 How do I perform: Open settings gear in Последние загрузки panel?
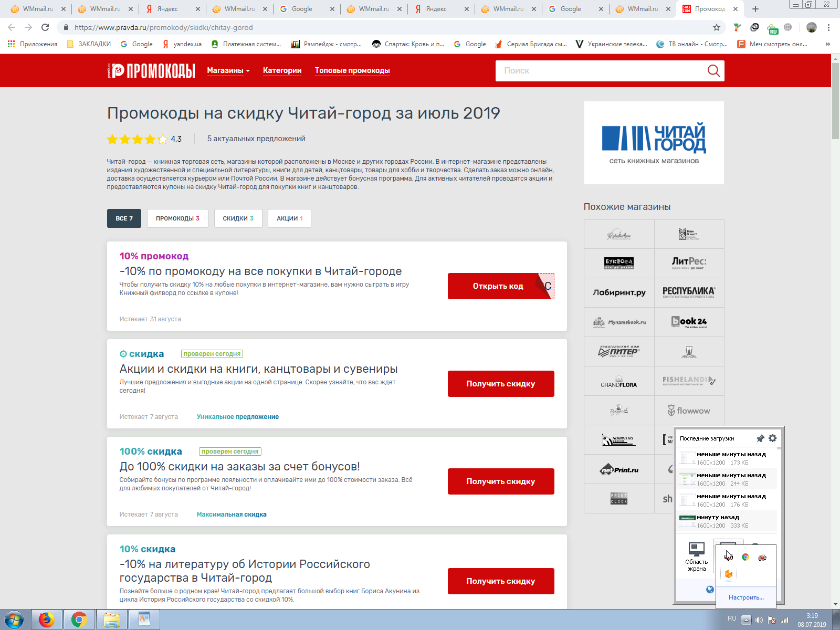772,438
